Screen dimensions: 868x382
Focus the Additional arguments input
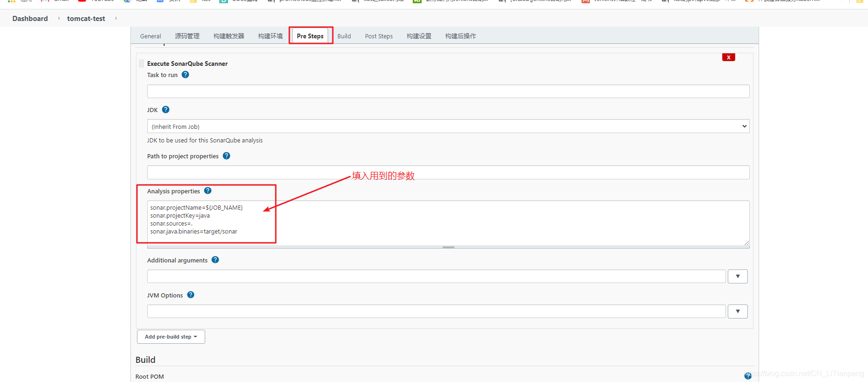[x=436, y=276]
